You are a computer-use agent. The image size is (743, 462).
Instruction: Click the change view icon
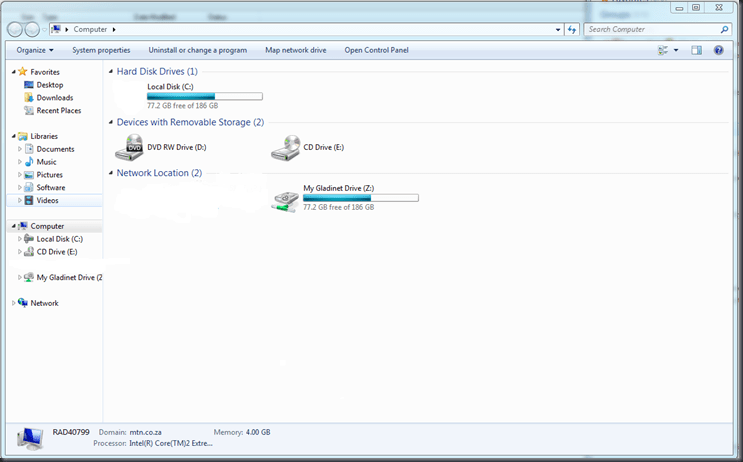(x=663, y=50)
